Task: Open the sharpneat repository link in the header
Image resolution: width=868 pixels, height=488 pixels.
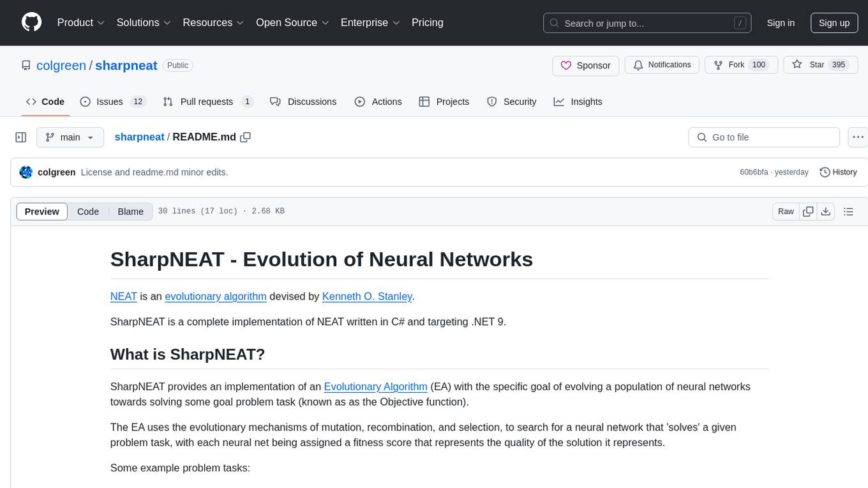Action: (x=126, y=65)
